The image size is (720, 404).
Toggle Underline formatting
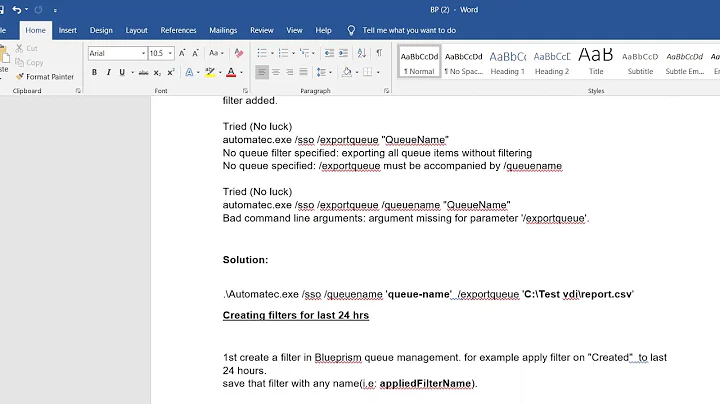tap(122, 72)
